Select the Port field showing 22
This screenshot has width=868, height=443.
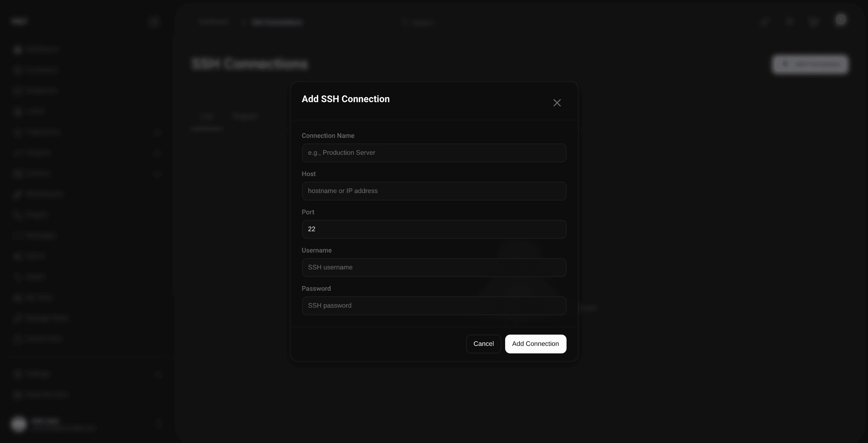434,229
